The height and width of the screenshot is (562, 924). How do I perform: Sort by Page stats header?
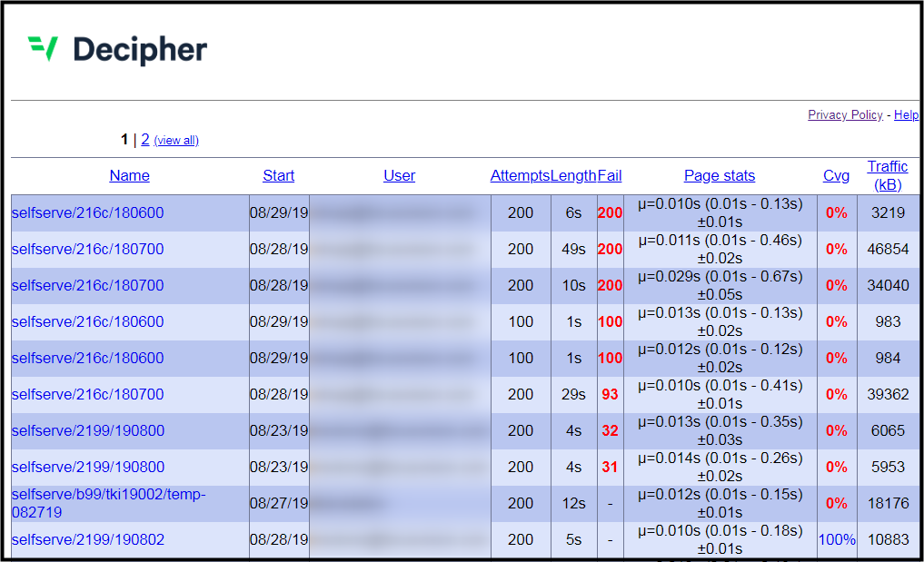[720, 175]
